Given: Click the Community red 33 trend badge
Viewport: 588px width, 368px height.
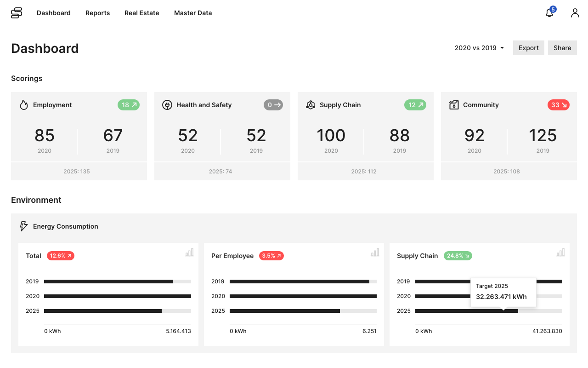Looking at the screenshot, I should (x=559, y=105).
